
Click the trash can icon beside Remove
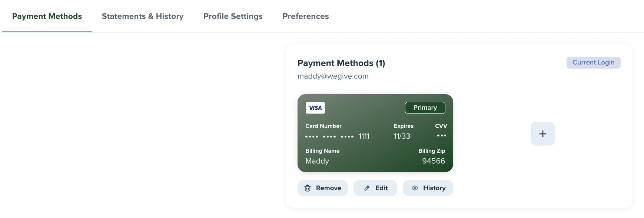308,188
